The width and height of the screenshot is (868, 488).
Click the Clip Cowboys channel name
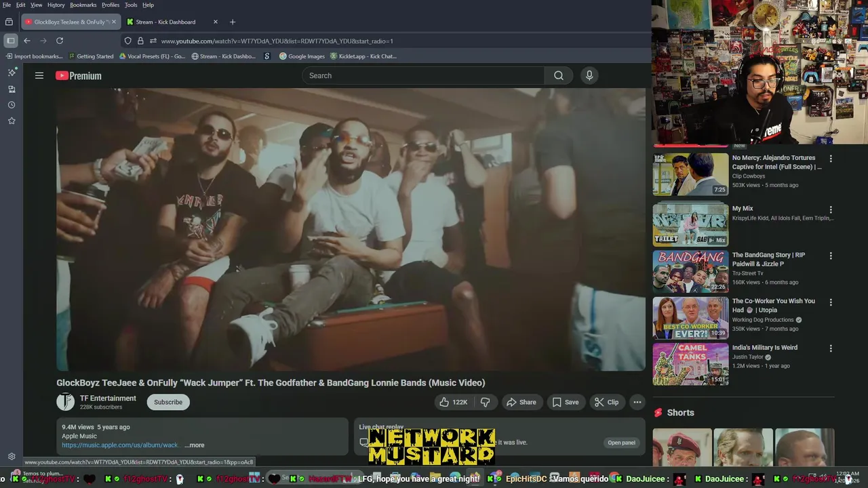tap(749, 176)
